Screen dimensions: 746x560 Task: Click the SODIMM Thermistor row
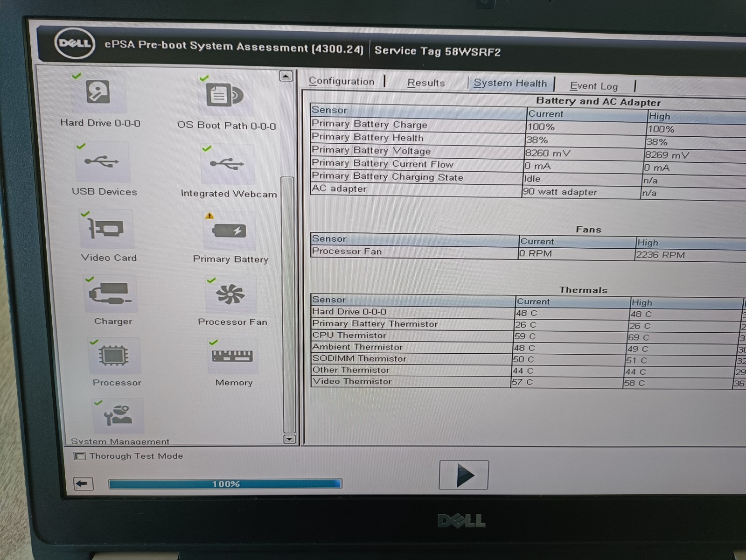coord(528,359)
